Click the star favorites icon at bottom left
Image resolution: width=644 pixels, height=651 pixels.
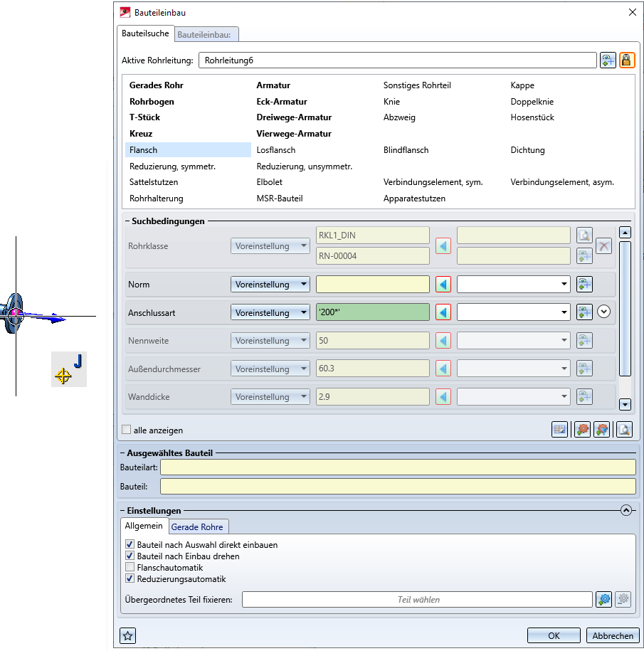coord(129,635)
